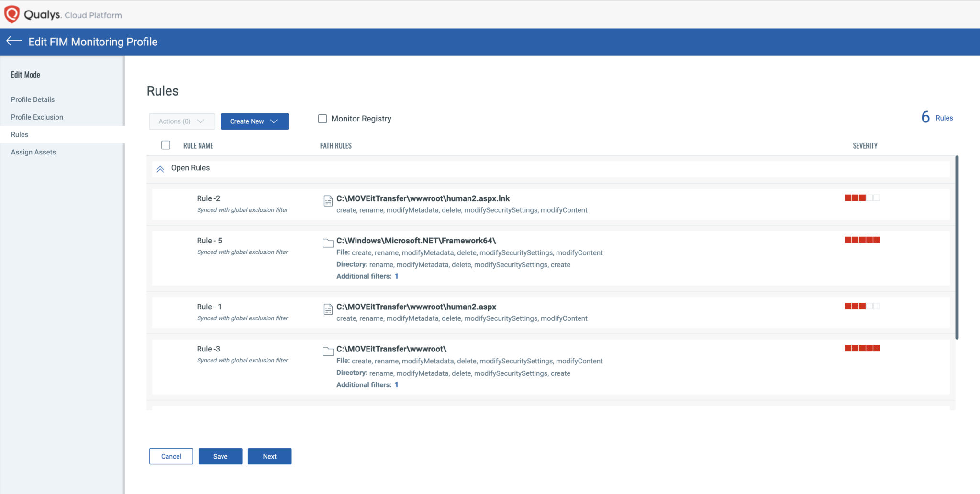Viewport: 980px width, 494px height.
Task: Click the Save button
Action: tap(220, 456)
